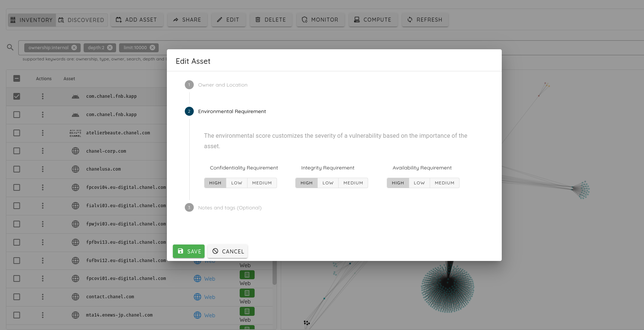Check the atelierbeaute.chanel.com row

(x=16, y=133)
